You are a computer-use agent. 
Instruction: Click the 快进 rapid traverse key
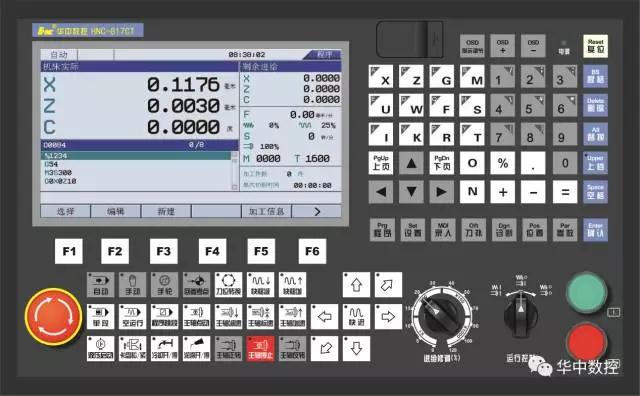(356, 317)
